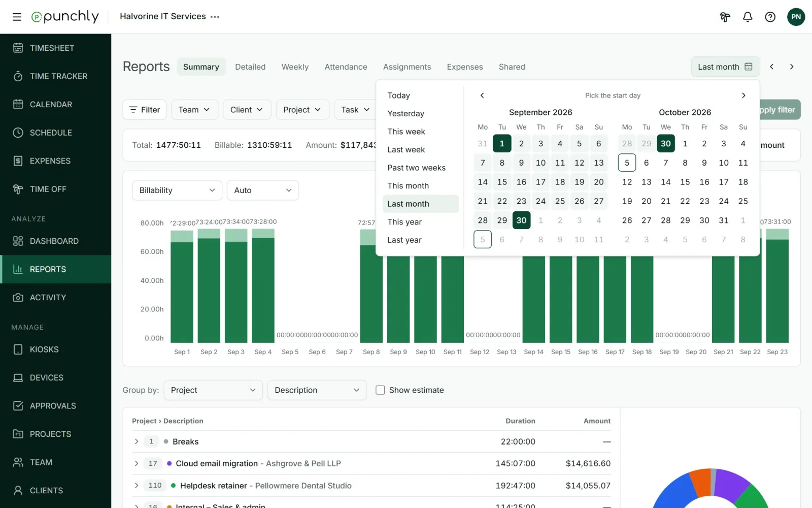
Task: Open the Client filter dropdown
Action: [x=247, y=110]
